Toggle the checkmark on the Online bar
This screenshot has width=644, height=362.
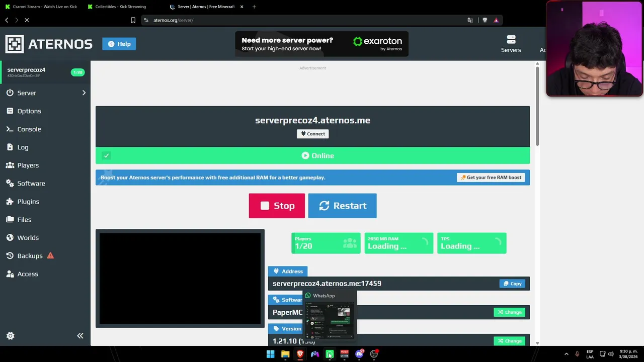tap(106, 155)
